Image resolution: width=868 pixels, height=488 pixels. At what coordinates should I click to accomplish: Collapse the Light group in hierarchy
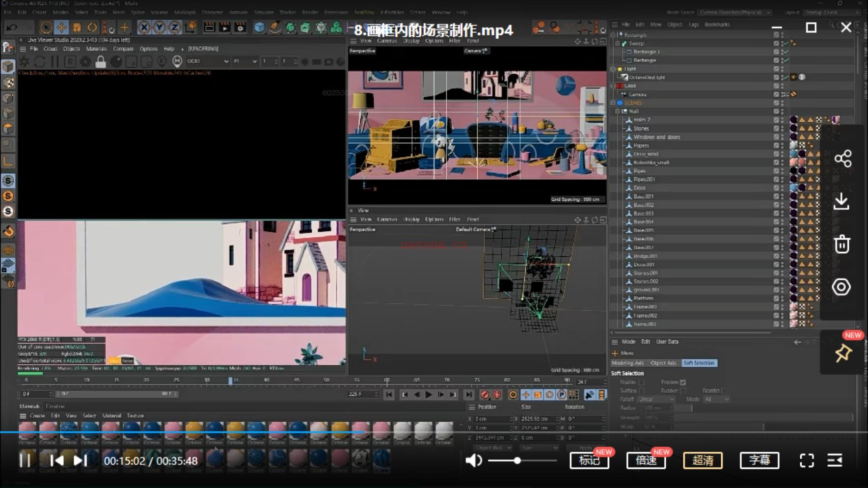[x=613, y=69]
